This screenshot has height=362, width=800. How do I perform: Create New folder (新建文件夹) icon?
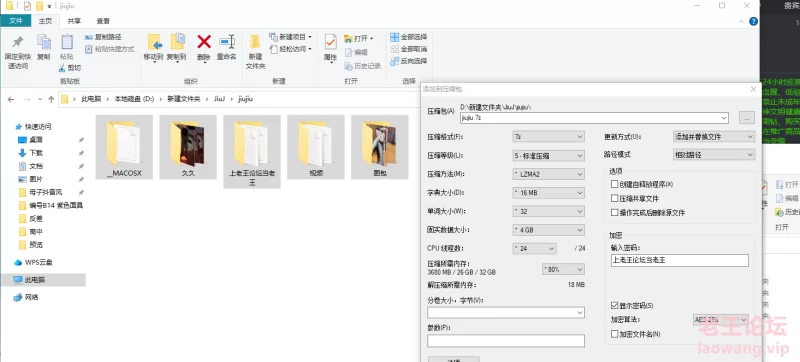(255, 43)
